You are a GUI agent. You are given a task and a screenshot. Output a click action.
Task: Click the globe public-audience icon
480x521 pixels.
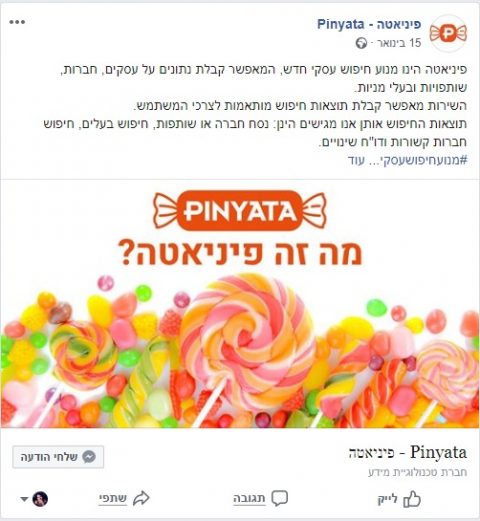tap(361, 43)
